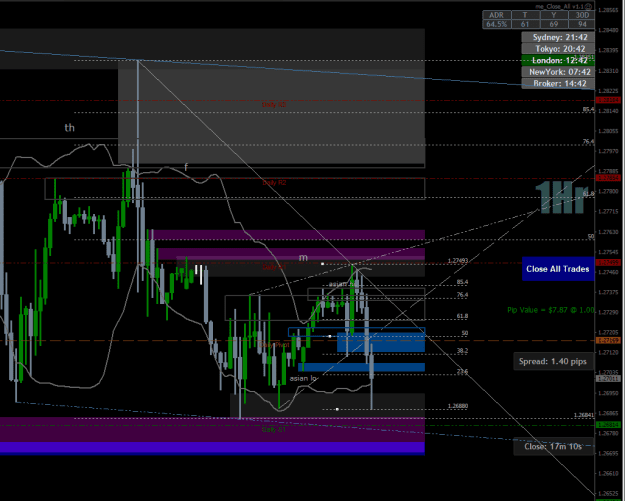
Task: Click the 30D header cell
Action: (582, 15)
